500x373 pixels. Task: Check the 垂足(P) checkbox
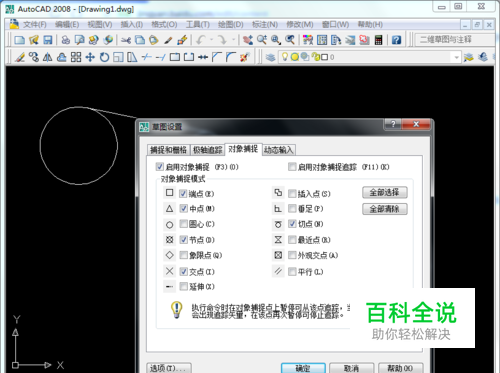pos(292,209)
